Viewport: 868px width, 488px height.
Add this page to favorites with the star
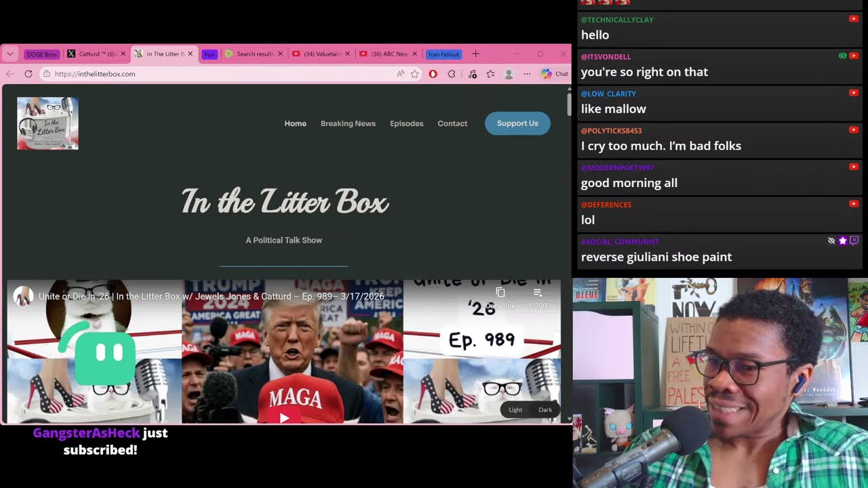point(415,74)
